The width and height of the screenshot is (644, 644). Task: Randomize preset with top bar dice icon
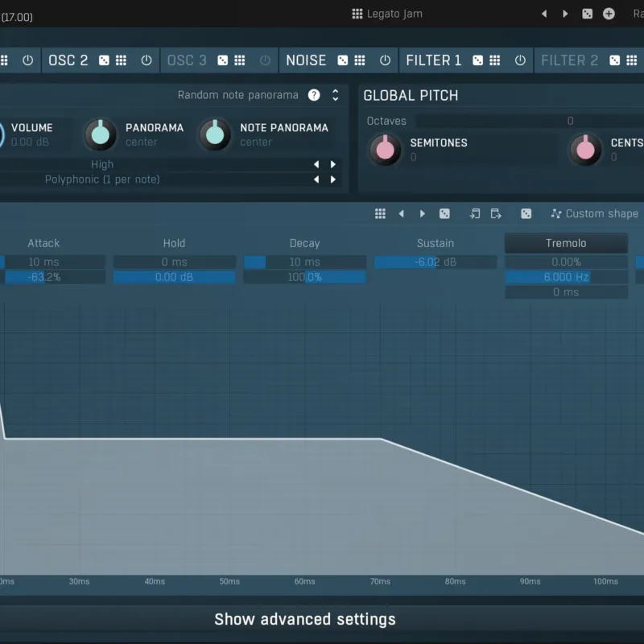(x=588, y=14)
